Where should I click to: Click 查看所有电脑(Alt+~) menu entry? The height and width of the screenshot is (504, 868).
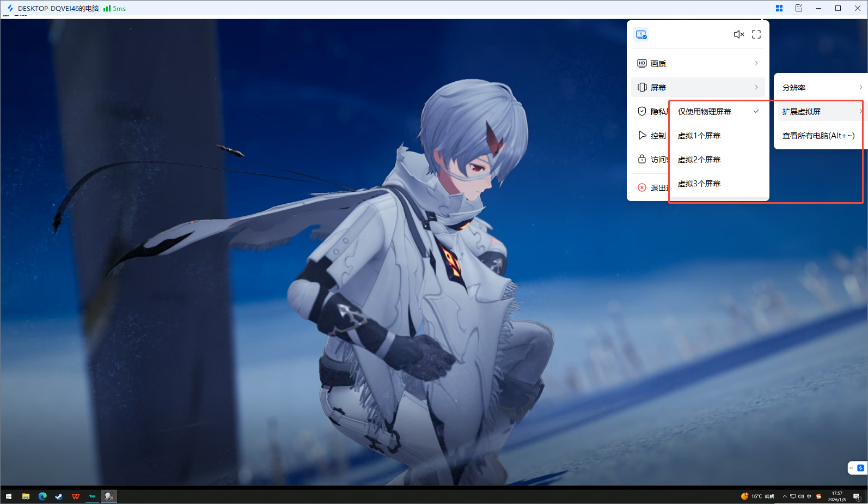(x=818, y=136)
